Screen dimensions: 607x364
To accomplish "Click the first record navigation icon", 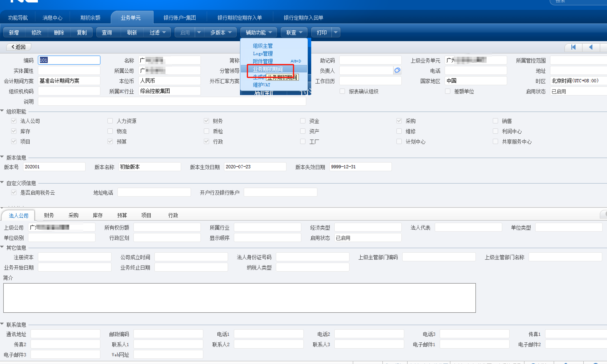I will point(573,47).
